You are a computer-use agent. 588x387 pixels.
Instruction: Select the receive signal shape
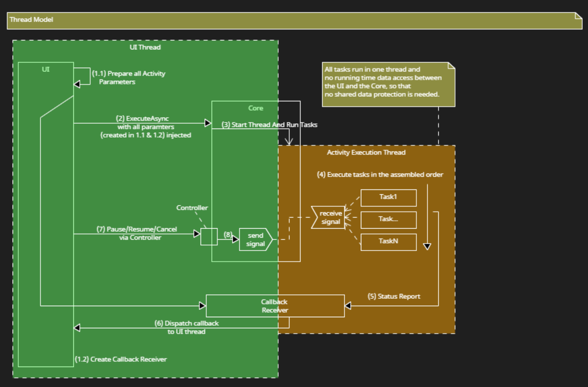328,217
